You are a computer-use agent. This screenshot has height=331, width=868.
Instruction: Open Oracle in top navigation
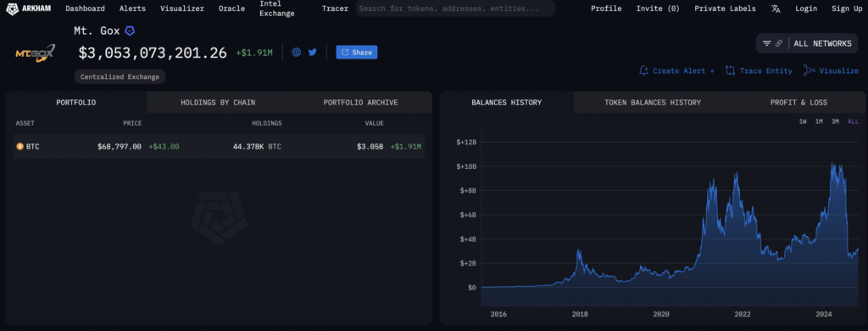[231, 8]
